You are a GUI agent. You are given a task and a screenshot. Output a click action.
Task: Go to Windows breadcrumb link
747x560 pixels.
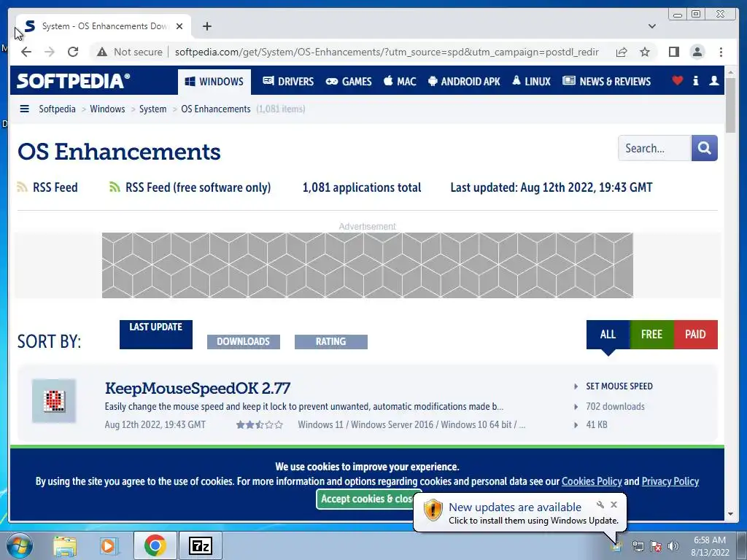coord(107,109)
